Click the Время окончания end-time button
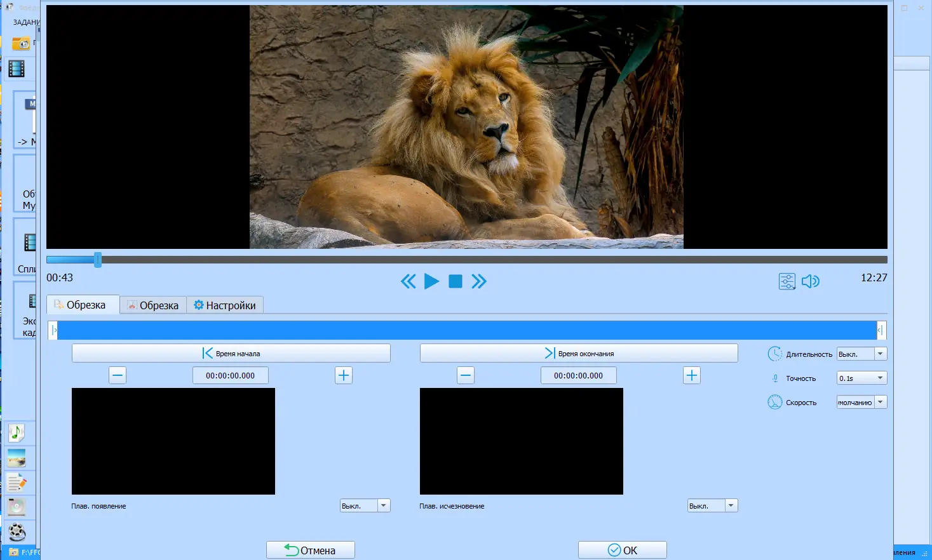 [x=579, y=353]
